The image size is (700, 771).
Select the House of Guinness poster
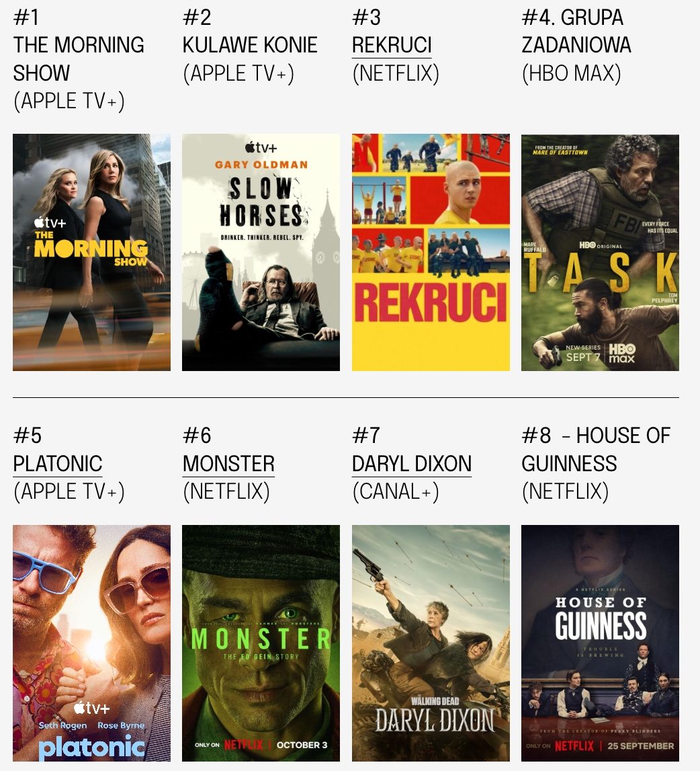point(600,643)
